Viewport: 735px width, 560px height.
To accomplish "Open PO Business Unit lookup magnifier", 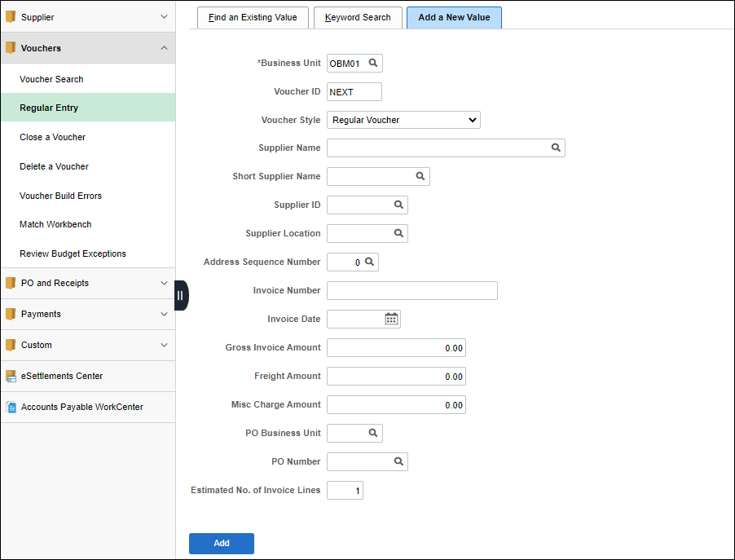I will coord(373,433).
